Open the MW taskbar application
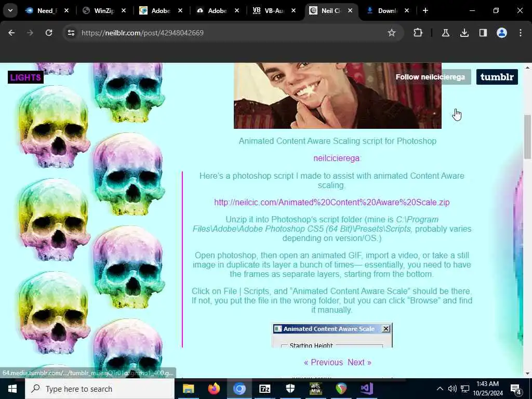The height and width of the screenshot is (399, 532). 315,389
